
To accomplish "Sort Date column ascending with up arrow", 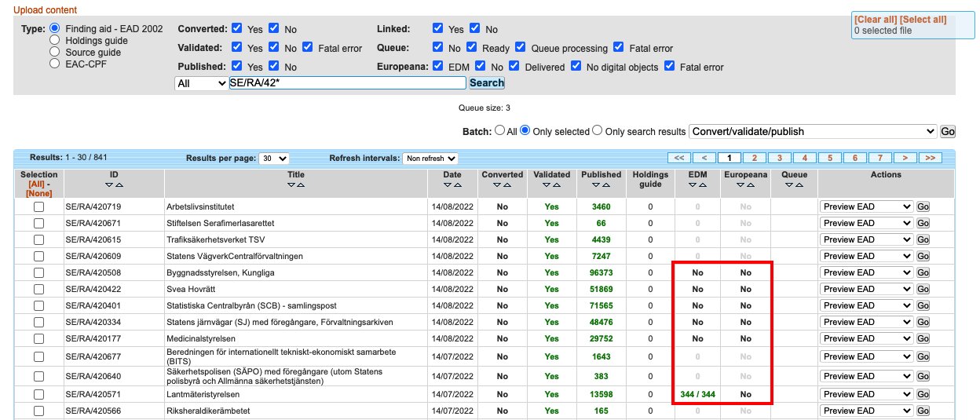I will (456, 185).
